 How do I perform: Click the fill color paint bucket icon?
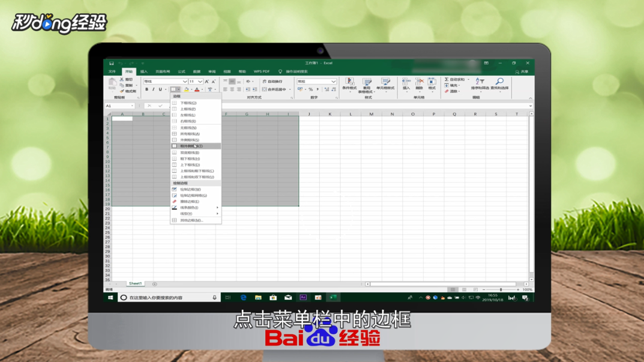[x=187, y=89]
